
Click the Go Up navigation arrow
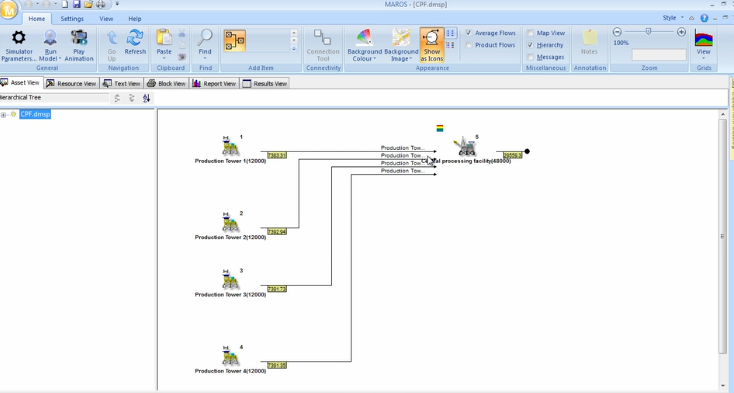point(111,38)
